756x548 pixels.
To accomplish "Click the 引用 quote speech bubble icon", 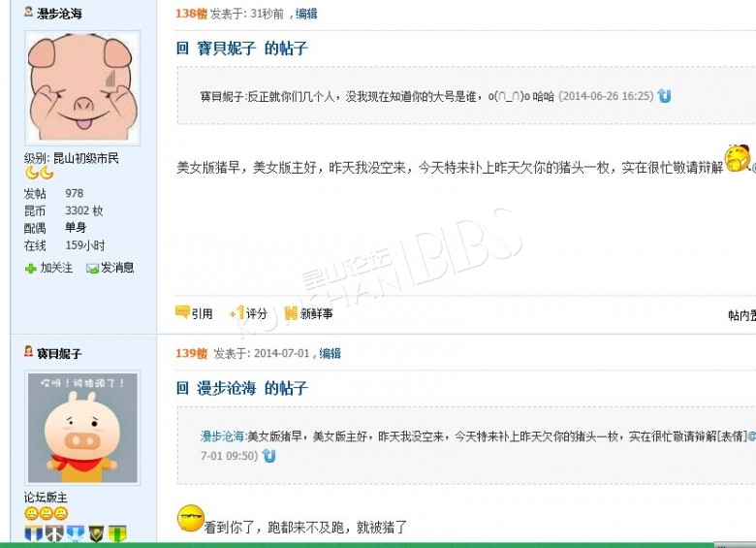I will (182, 312).
